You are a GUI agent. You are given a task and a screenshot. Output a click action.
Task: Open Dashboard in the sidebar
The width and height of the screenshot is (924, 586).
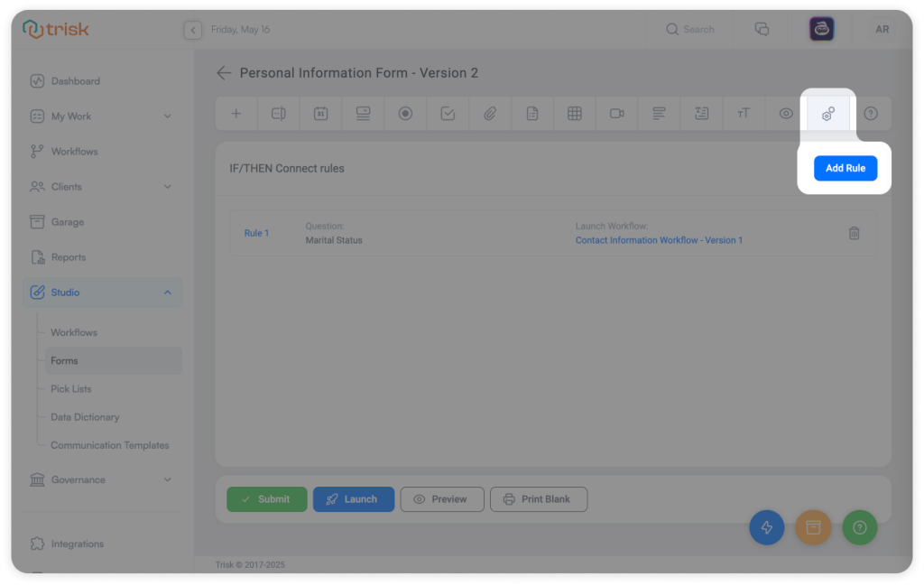[x=102, y=80]
